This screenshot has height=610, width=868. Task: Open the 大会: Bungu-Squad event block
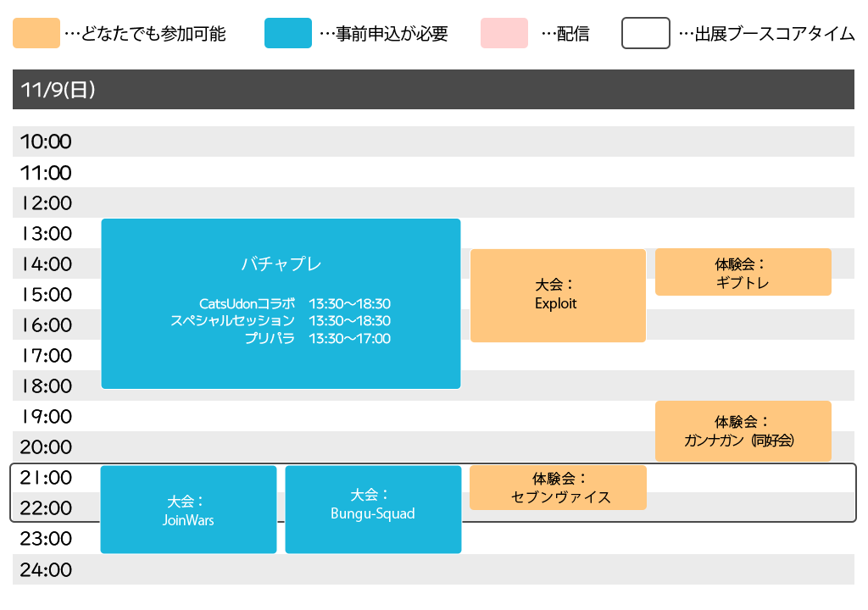pos(373,509)
